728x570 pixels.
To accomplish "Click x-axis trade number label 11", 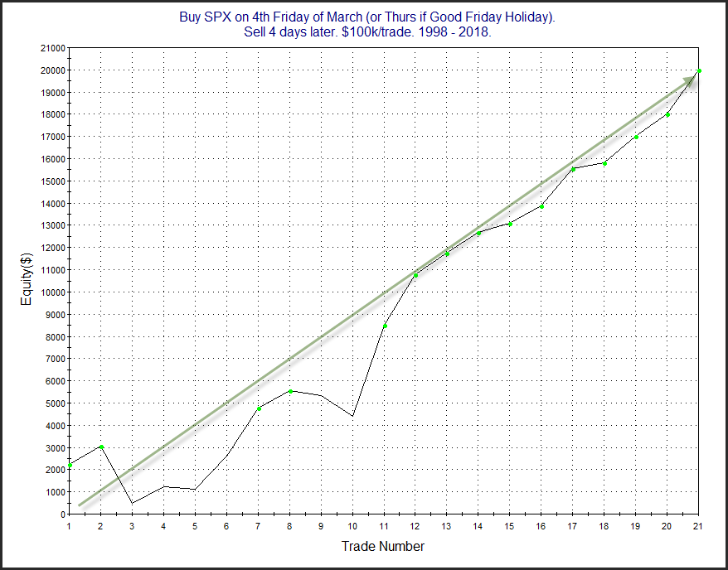I will [385, 524].
